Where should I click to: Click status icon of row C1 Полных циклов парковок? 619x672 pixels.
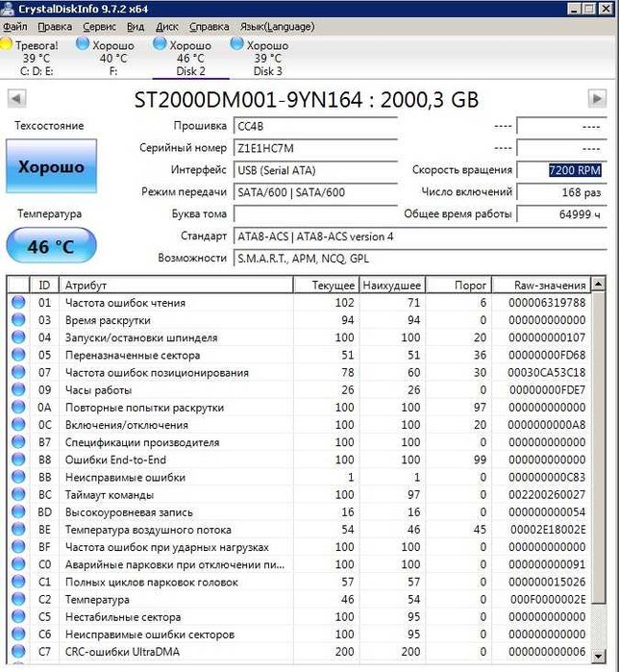coord(18,582)
